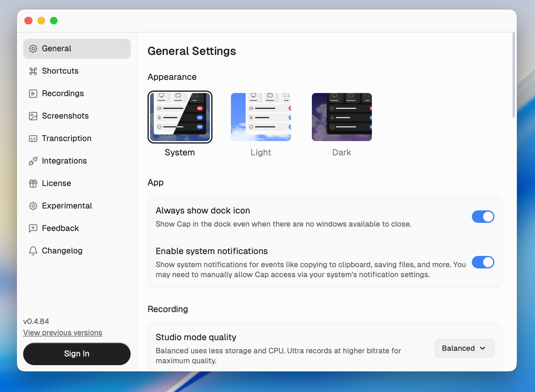Click the Screenshots image icon
The height and width of the screenshot is (392, 535).
point(33,116)
